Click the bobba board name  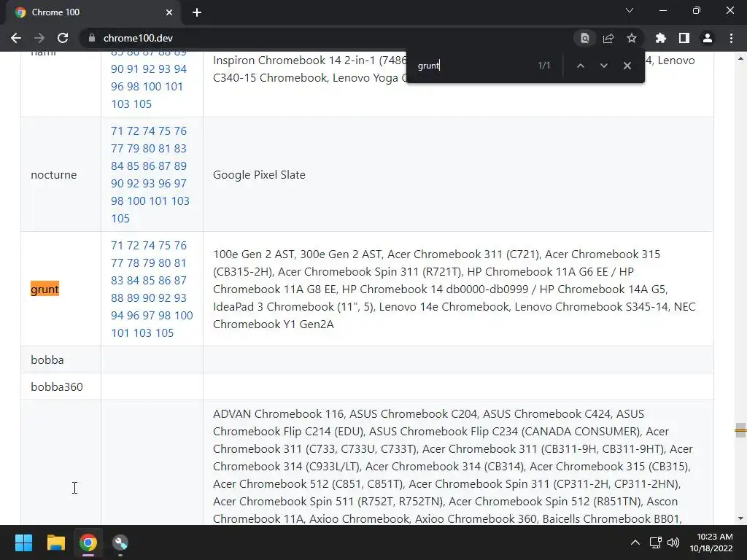[47, 359]
